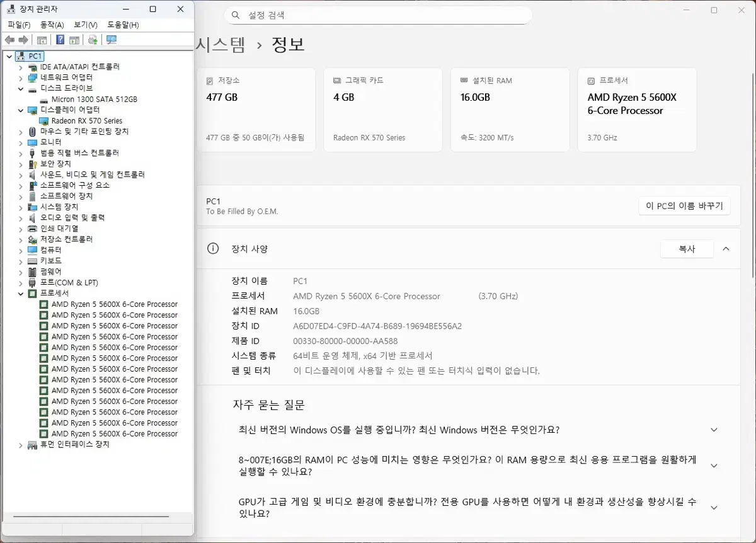Open the 동작(A) menu
The width and height of the screenshot is (756, 543).
click(x=52, y=25)
